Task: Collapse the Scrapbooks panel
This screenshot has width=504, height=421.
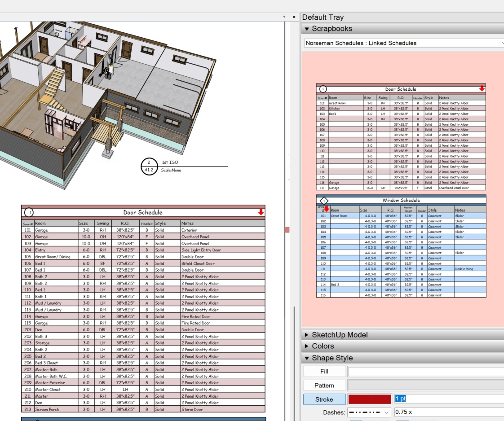Action: [307, 29]
